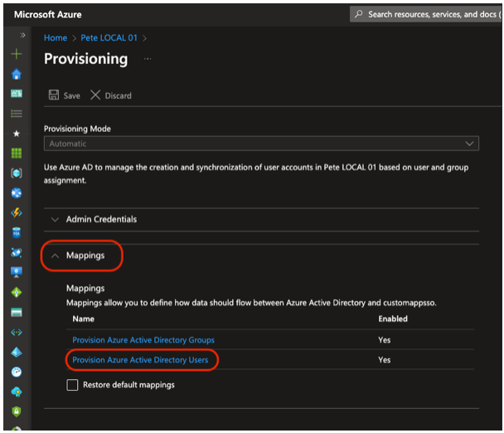Expand the Admin Credentials section

[x=261, y=219]
